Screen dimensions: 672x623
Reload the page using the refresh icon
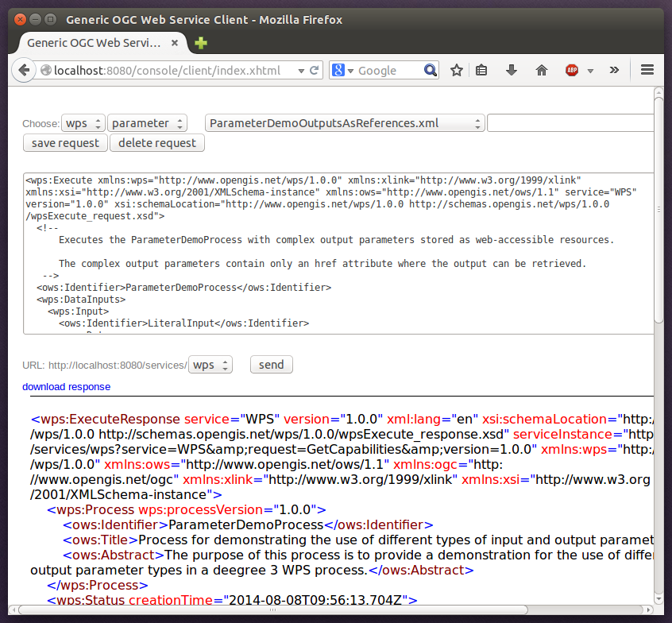[313, 70]
